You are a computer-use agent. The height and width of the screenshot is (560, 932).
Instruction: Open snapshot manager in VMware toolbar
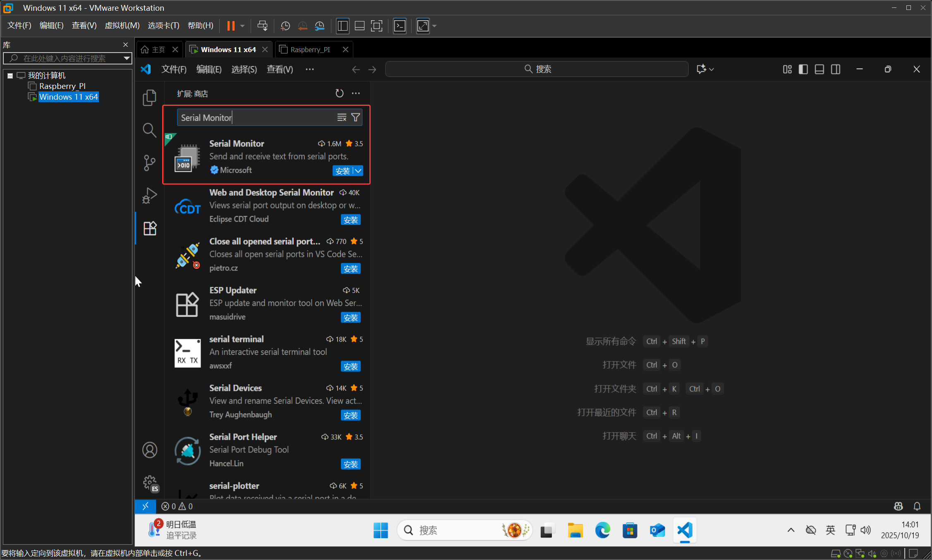pyautogui.click(x=319, y=26)
